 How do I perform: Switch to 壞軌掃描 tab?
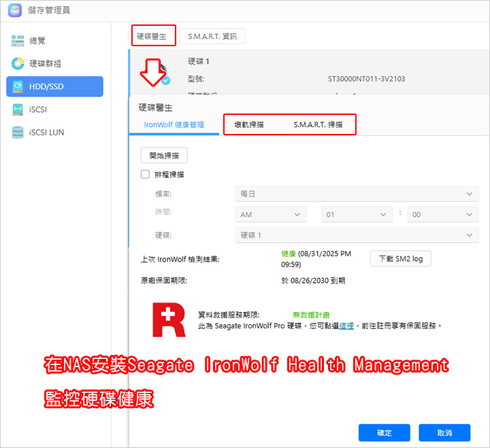point(249,125)
